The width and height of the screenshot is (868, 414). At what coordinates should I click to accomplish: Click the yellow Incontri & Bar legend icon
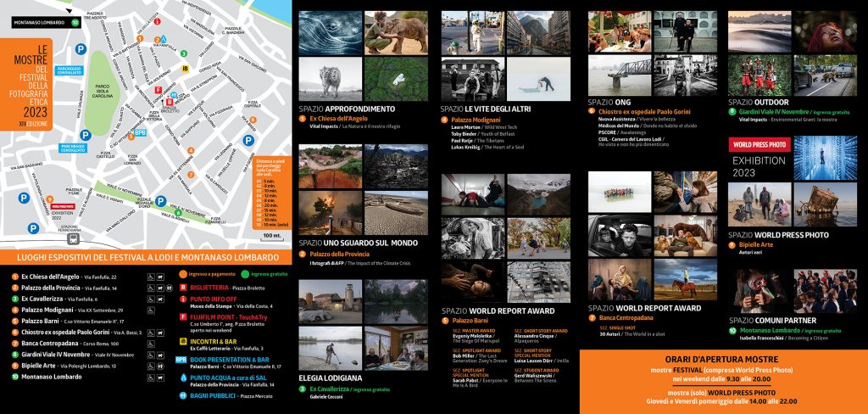point(183,341)
